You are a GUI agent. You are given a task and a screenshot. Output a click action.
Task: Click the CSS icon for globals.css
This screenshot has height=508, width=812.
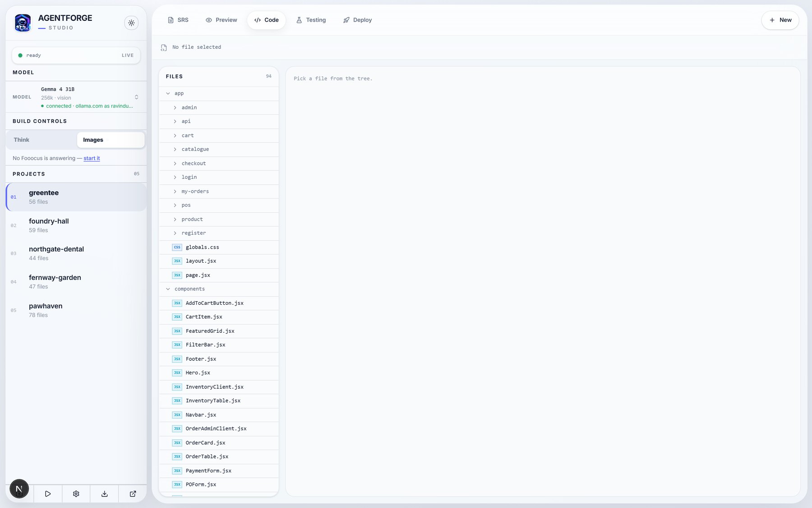pos(177,247)
